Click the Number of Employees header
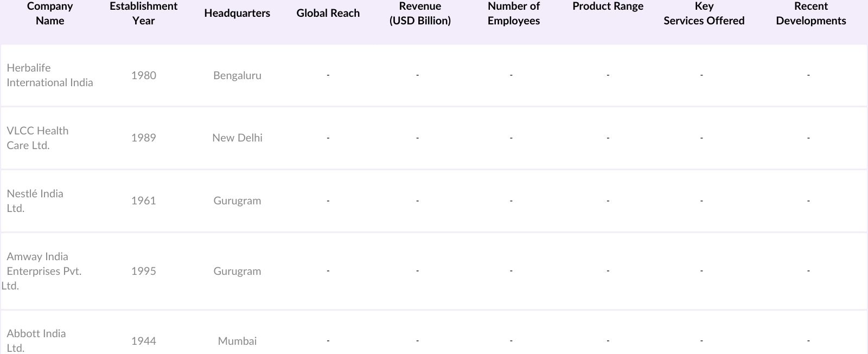 [513, 14]
